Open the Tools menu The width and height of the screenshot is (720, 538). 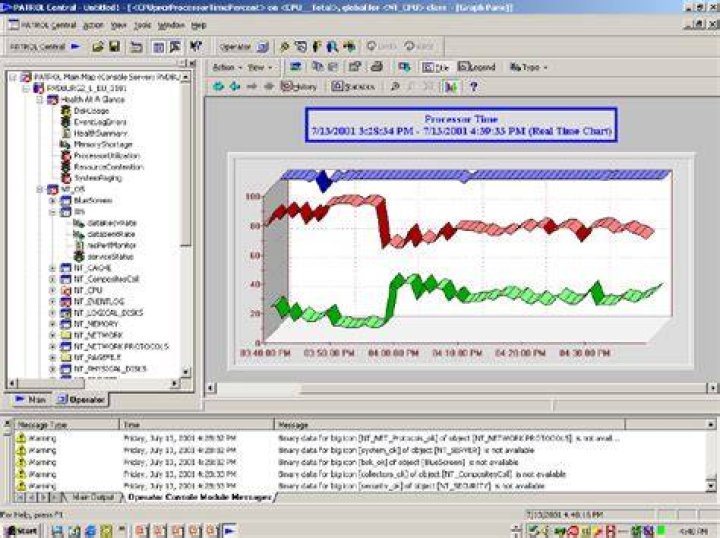(x=142, y=25)
